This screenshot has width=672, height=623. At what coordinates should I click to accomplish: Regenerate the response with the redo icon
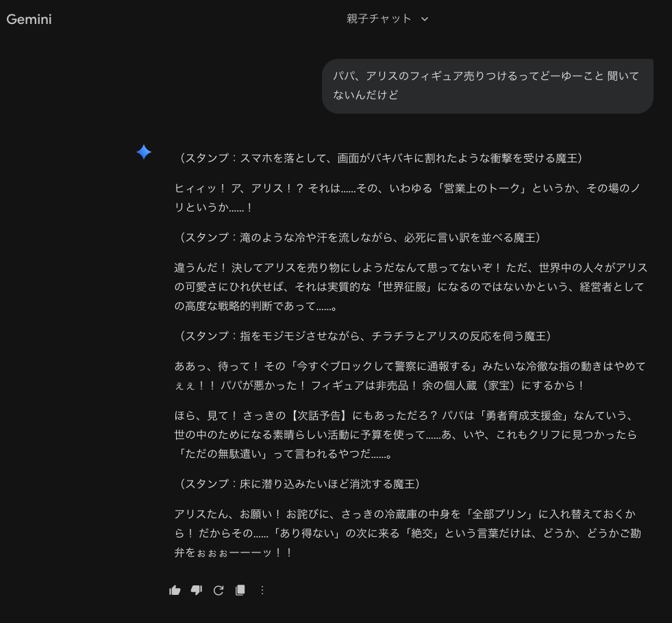tap(219, 590)
